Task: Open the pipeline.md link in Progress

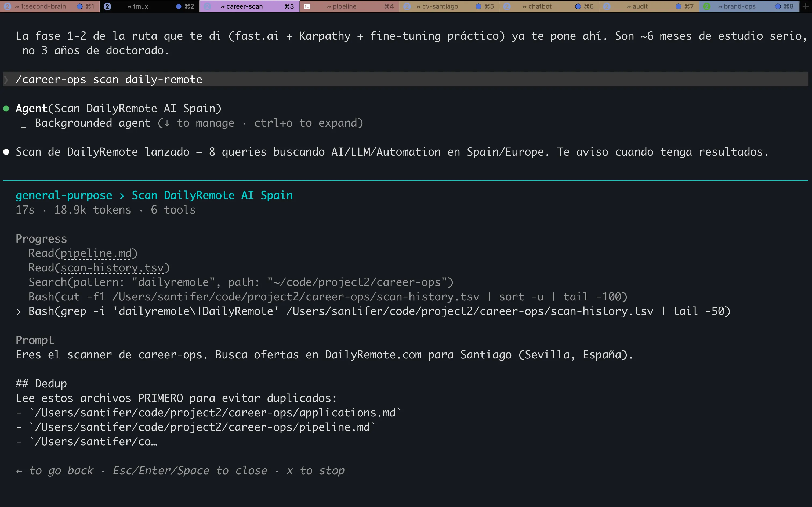Action: 96,253
